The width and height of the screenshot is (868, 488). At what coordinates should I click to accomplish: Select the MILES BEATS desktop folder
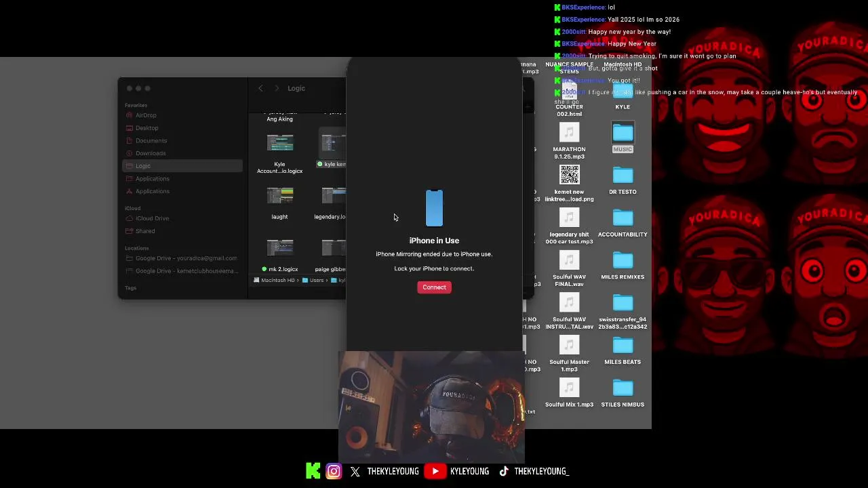[623, 350]
